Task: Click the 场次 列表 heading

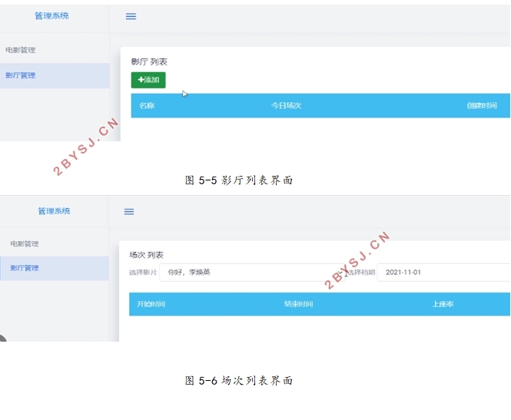Action: (x=146, y=255)
